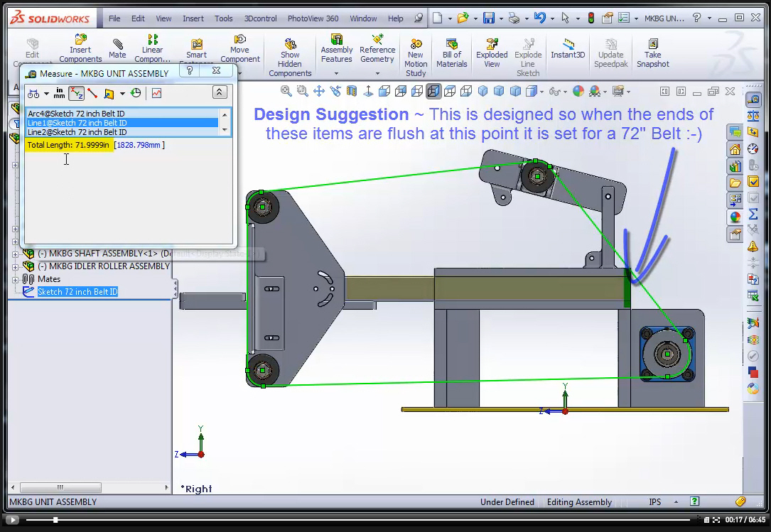Toggle the XYZ relative-to display button
This screenshot has width=771, height=532.
coord(76,93)
